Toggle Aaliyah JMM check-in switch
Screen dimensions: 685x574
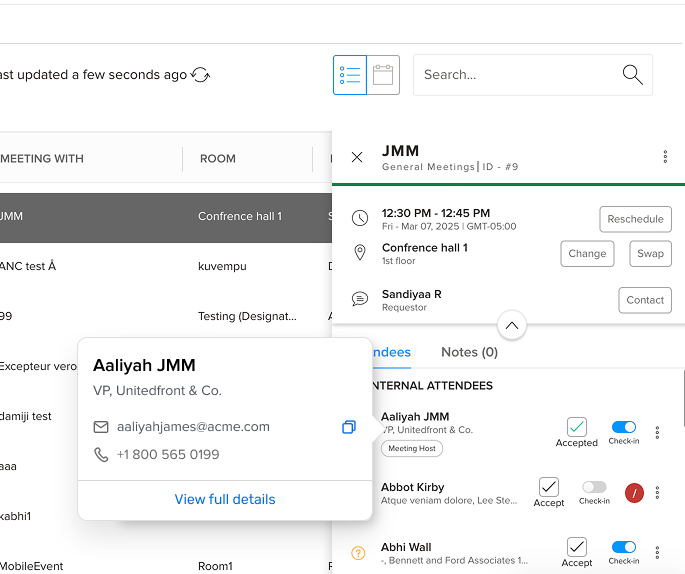tap(623, 427)
